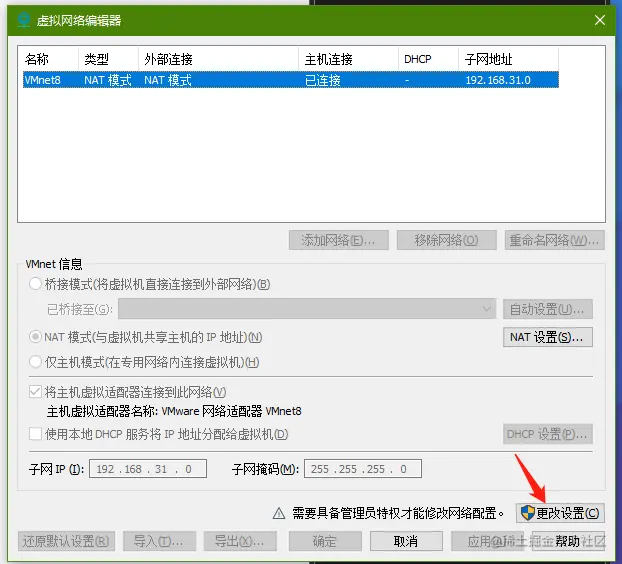Image resolution: width=622 pixels, height=564 pixels.
Task: Click the 子网地址 column header
Action: tap(509, 59)
